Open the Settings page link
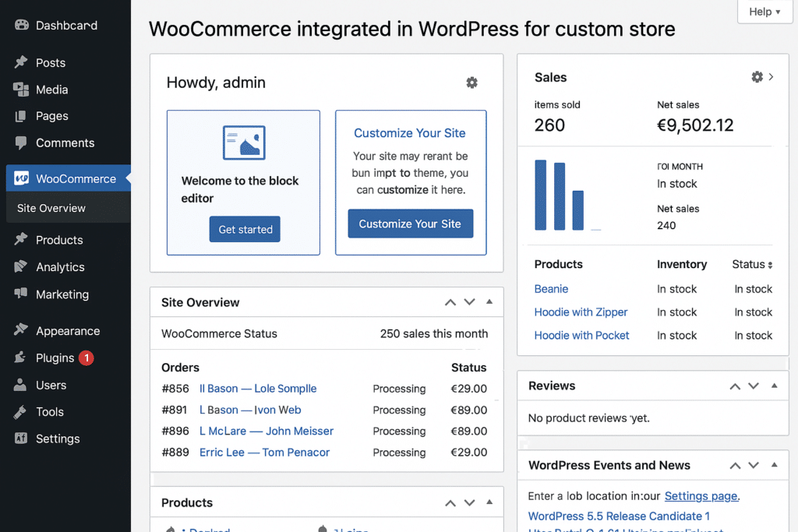The width and height of the screenshot is (798, 532). click(702, 496)
